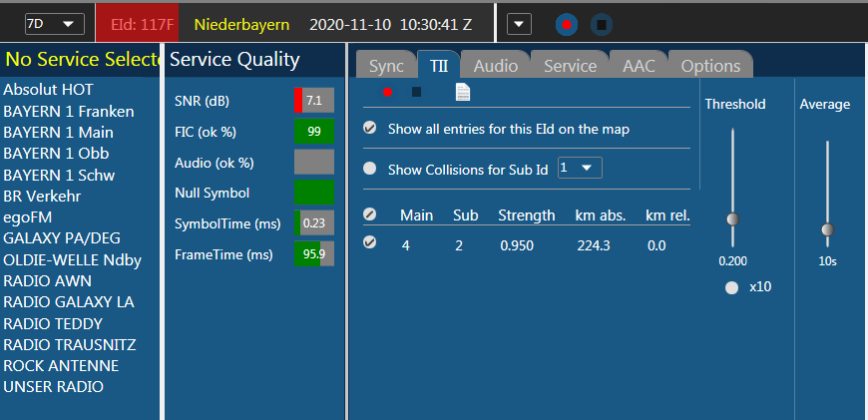Click the Threshold slider handle
Screen dimensions: 868x420
coord(733,218)
